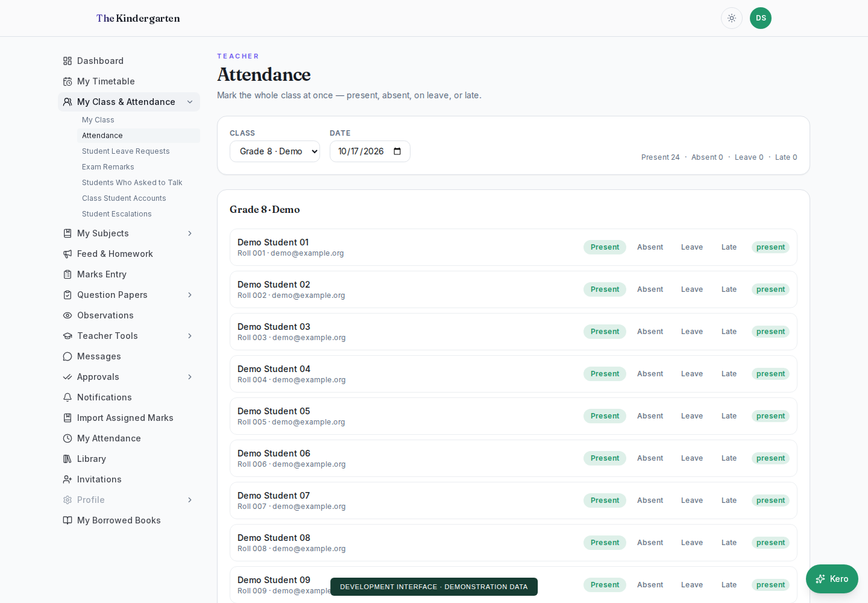Click the Feed & Homework megaphone icon
This screenshot has height=603, width=868.
(68, 254)
